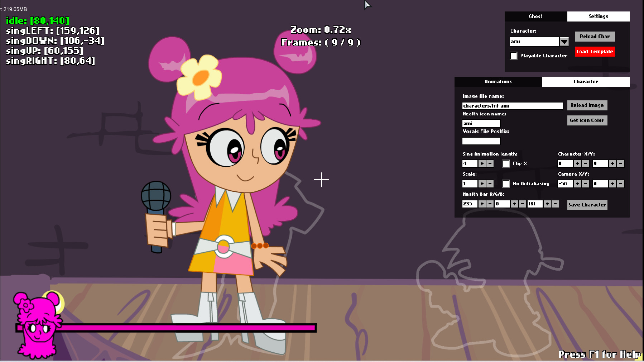Viewport: 644px width, 362px height.
Task: Select the singUP animation offset entry
Action: click(44, 51)
